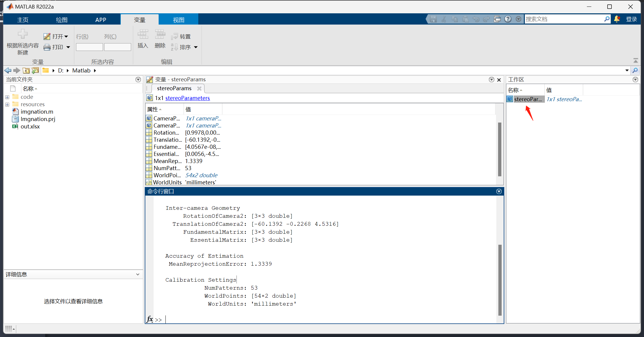Close the stereoParams variable tab

click(x=199, y=88)
